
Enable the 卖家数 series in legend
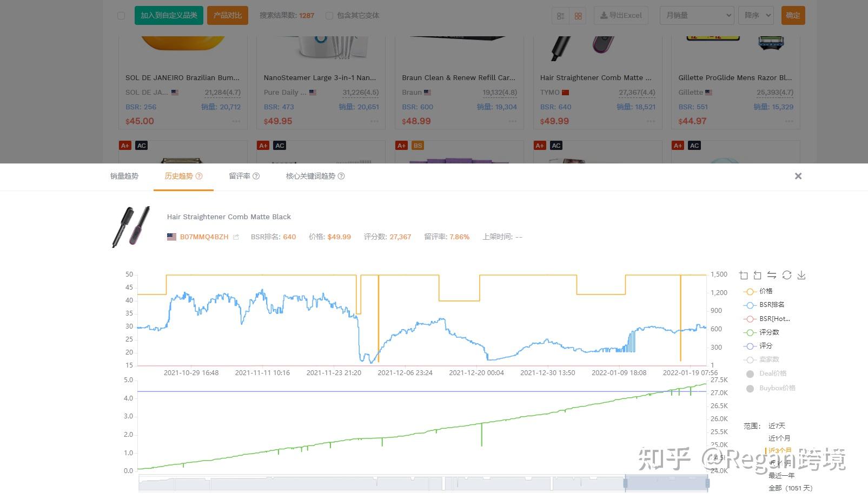pos(761,359)
